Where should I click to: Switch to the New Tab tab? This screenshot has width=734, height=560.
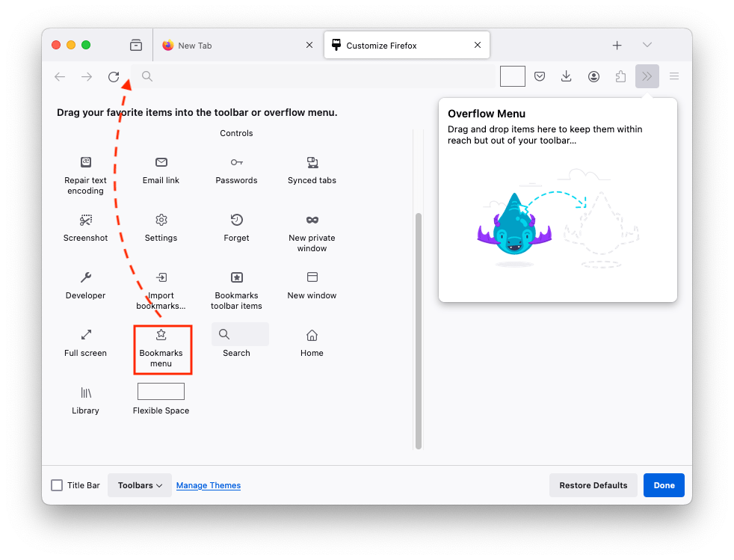coord(194,45)
